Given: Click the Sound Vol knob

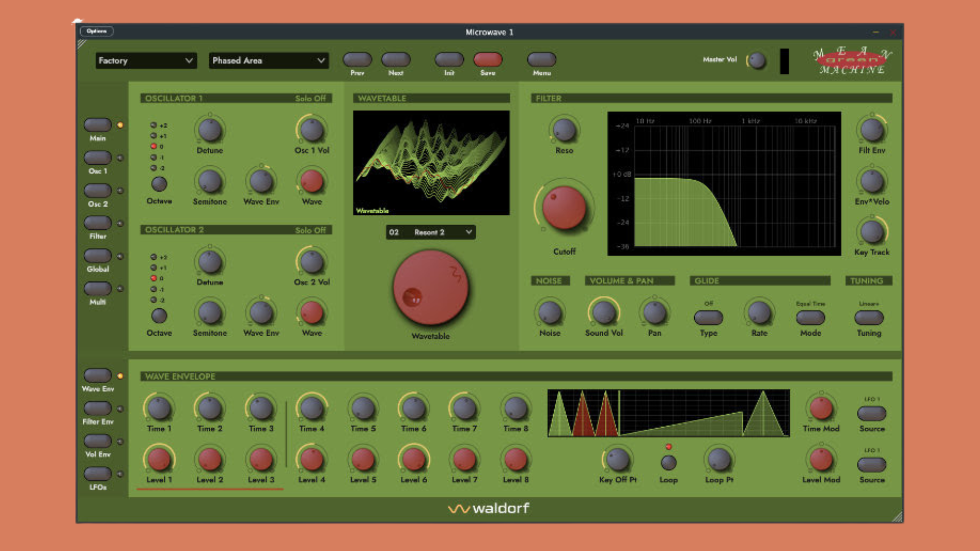Looking at the screenshot, I should [x=603, y=312].
